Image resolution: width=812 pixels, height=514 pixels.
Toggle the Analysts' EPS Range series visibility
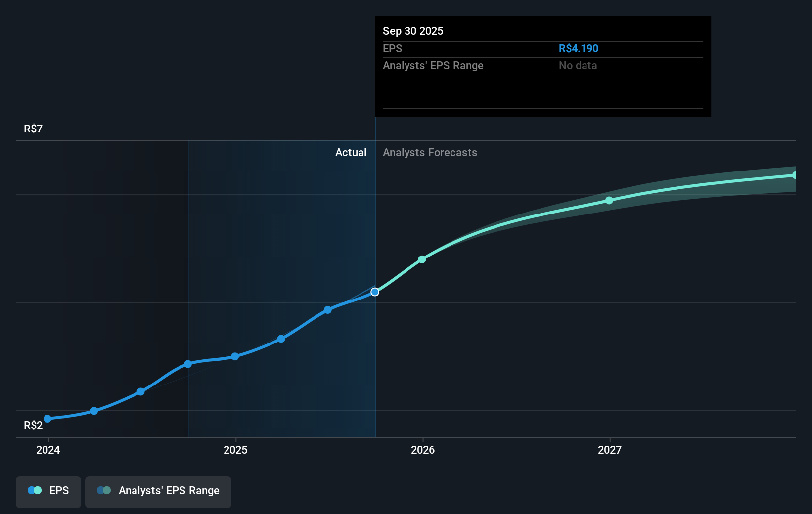158,492
